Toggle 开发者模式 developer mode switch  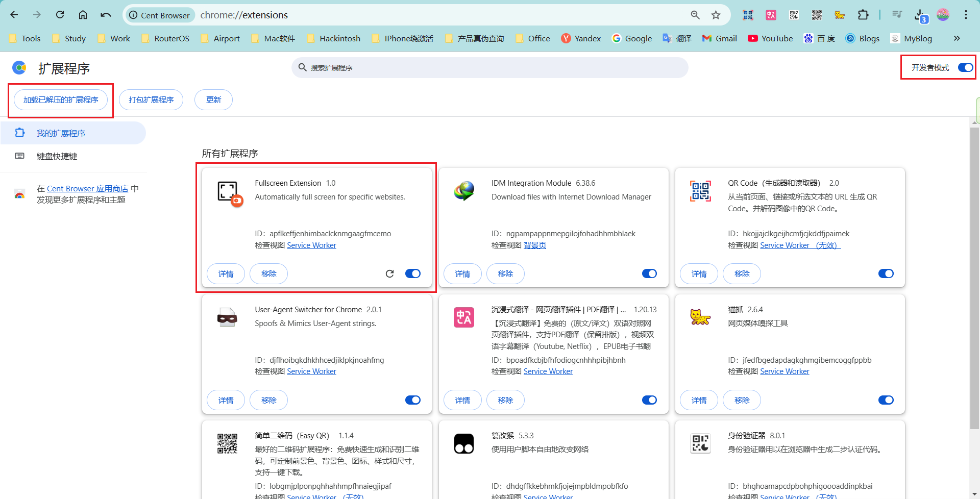click(965, 67)
